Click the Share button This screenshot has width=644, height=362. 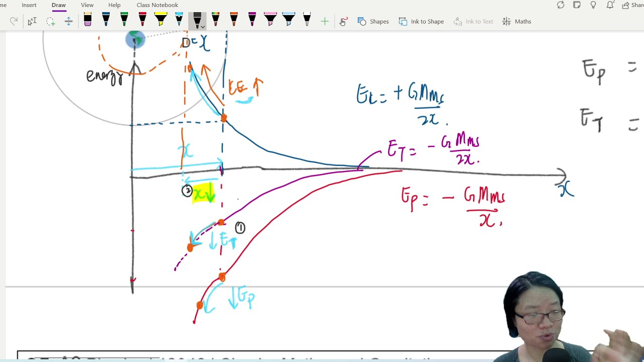tap(633, 5)
